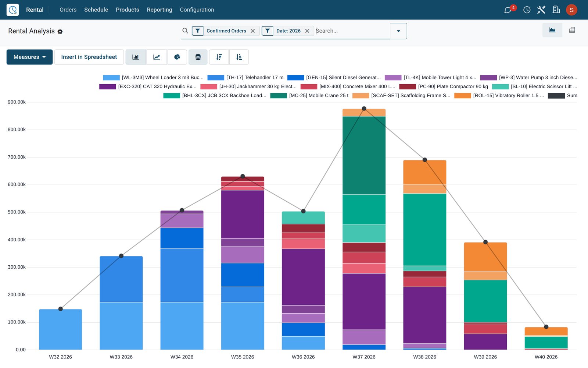Switch to pivot table view
Viewport: 588px width, 368px height.
click(x=572, y=30)
